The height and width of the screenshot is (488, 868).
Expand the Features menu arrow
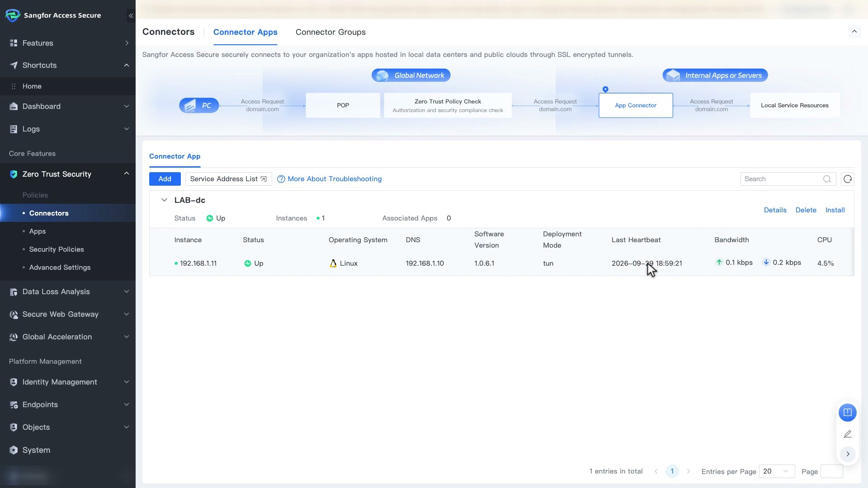[127, 43]
